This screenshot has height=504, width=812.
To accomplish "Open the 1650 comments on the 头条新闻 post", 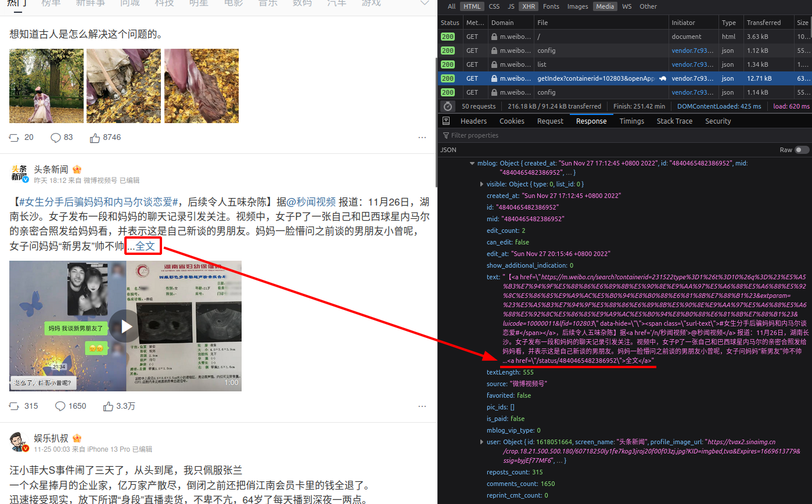I will pos(60,406).
